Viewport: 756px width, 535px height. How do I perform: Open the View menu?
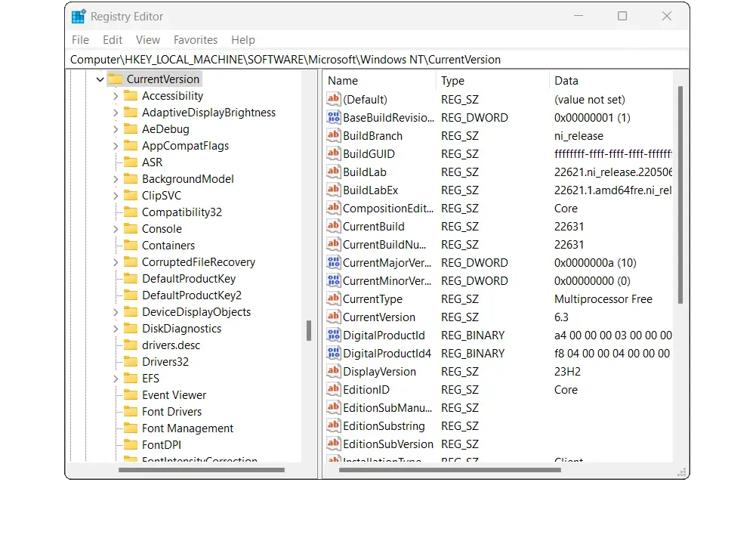pos(147,40)
